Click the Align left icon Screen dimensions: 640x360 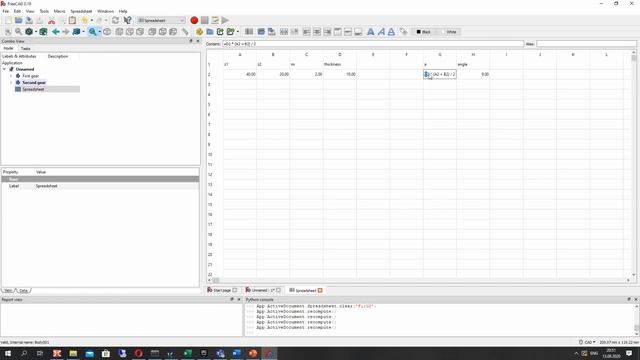pos(307,32)
